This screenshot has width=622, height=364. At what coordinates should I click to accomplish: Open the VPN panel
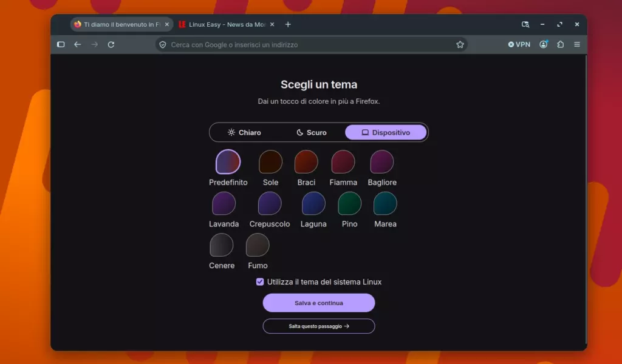519,44
